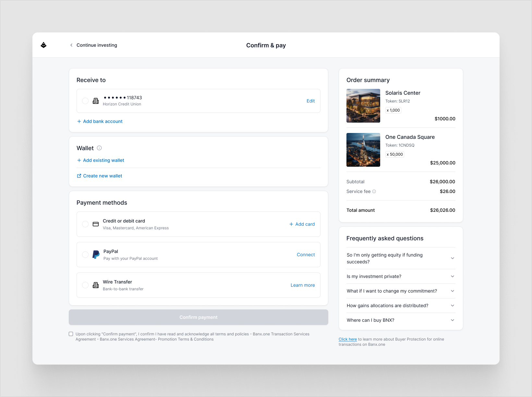Click the Confirm payment button

click(x=199, y=317)
